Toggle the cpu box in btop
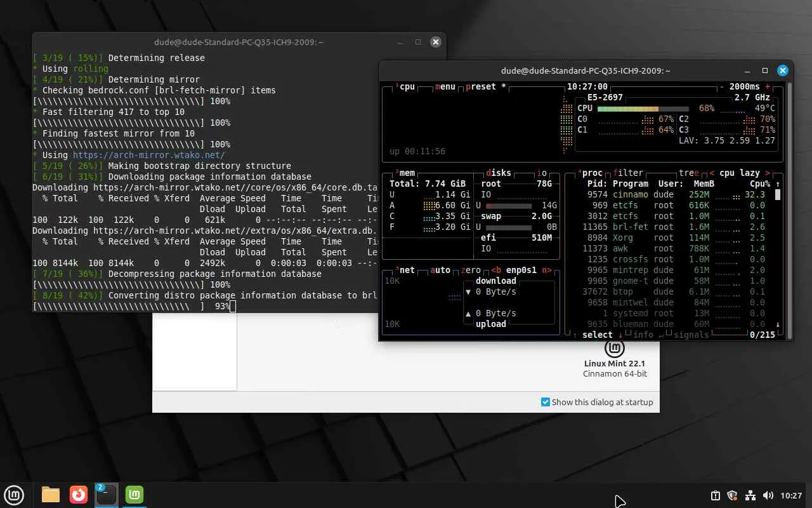Screen dimensions: 812x508 coord(405,86)
